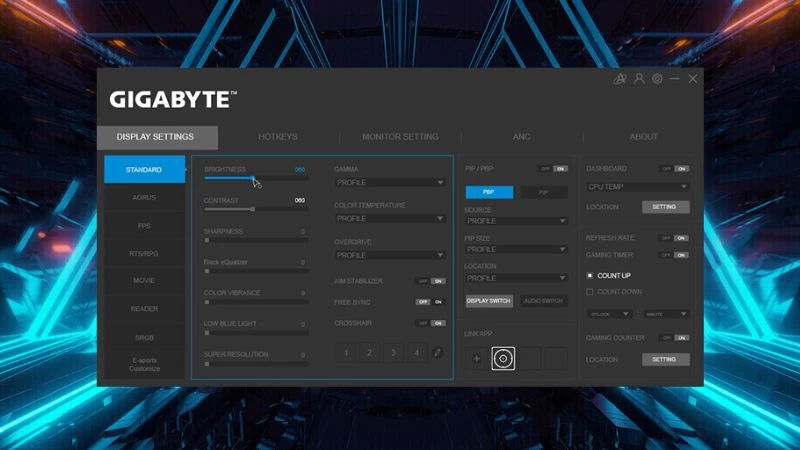Select the E-sports Customize mode
Viewport: 800px width, 450px height.
[144, 364]
